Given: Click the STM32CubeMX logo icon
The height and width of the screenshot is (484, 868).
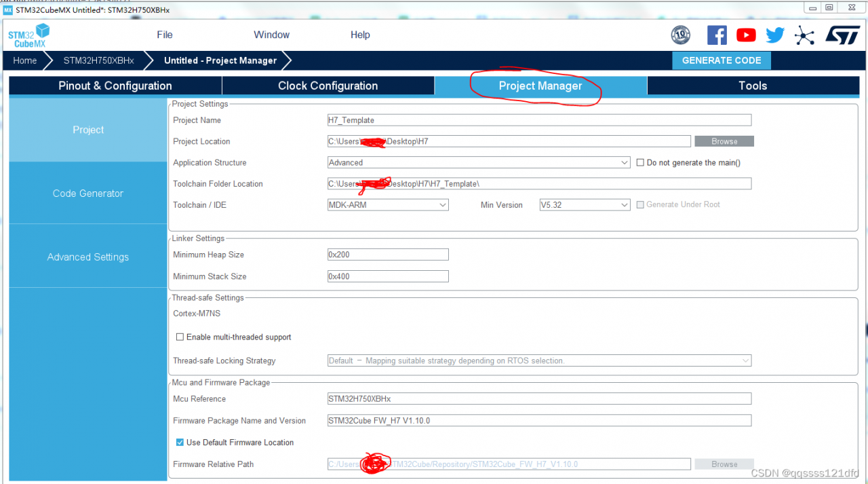Looking at the screenshot, I should tap(29, 35).
